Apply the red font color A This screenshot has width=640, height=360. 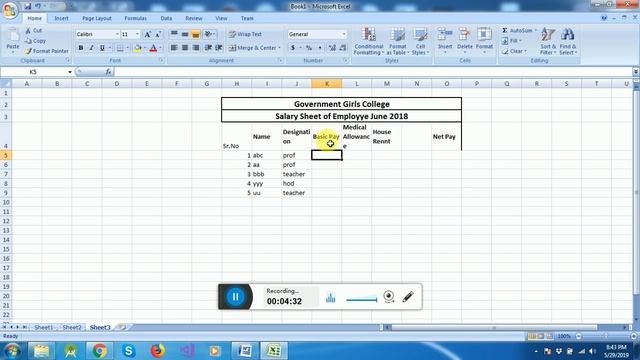(x=153, y=48)
